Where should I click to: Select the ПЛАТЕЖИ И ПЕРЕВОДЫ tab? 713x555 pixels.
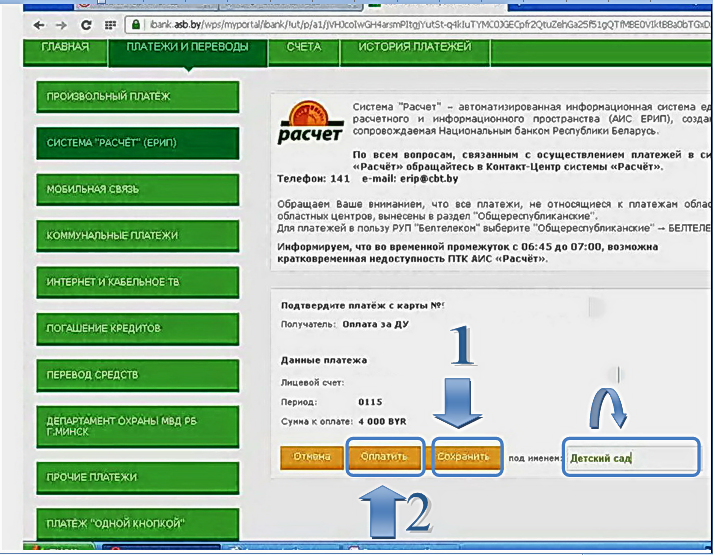click(x=187, y=47)
